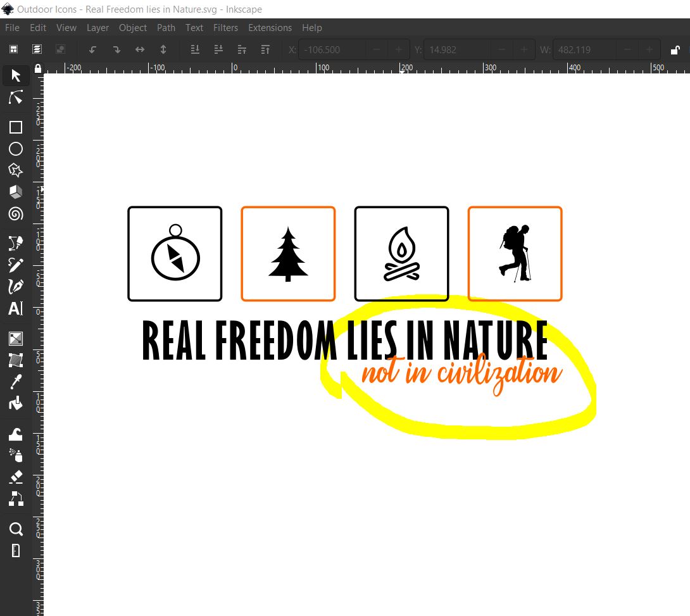Decrease the Y position value with minus
This screenshot has width=690, height=616.
pyautogui.click(x=502, y=50)
